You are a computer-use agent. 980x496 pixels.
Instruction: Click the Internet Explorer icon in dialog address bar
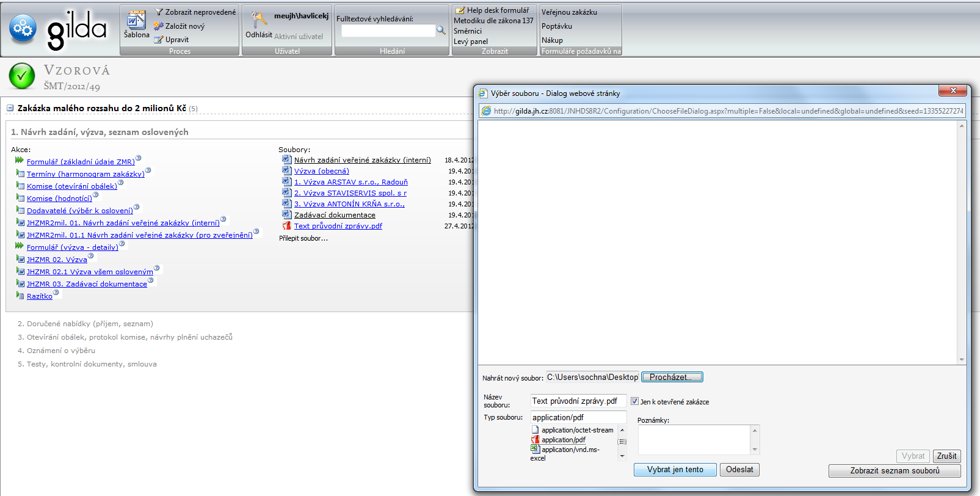click(x=486, y=111)
